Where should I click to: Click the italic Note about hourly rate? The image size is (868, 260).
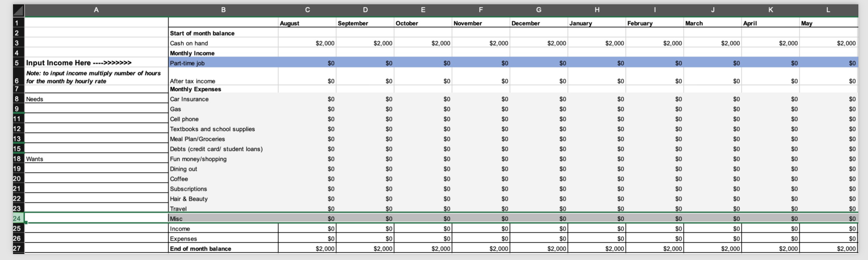click(96, 77)
